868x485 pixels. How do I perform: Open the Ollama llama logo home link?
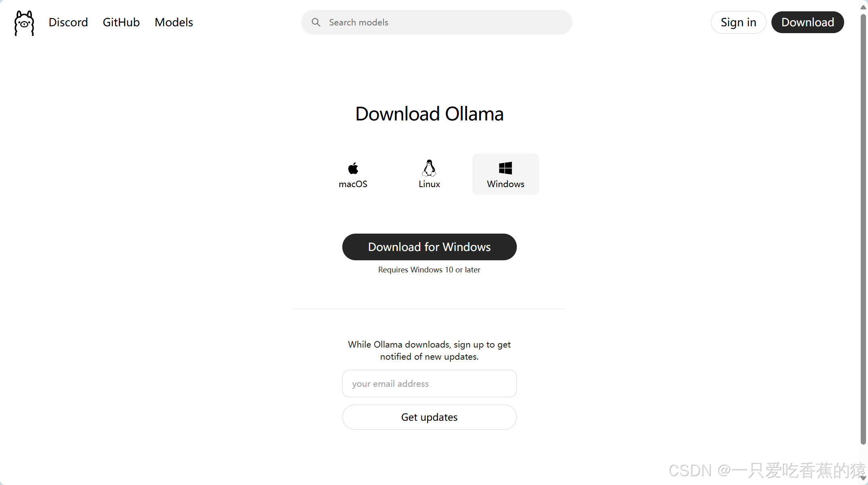[x=24, y=23]
